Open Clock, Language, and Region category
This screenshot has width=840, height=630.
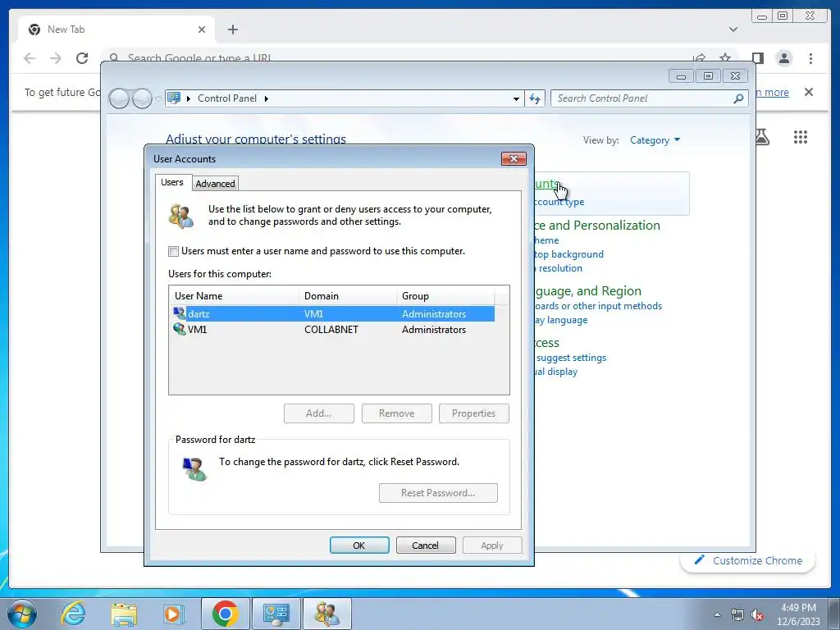tap(588, 291)
